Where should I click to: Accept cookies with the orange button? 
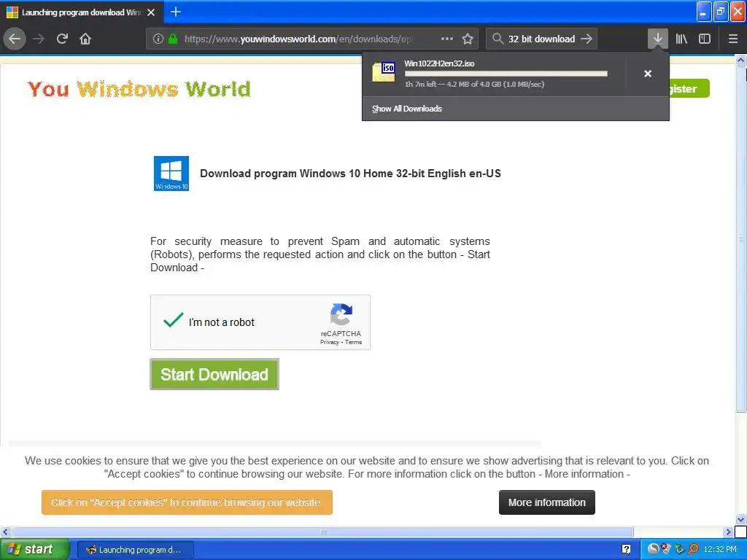coord(187,502)
